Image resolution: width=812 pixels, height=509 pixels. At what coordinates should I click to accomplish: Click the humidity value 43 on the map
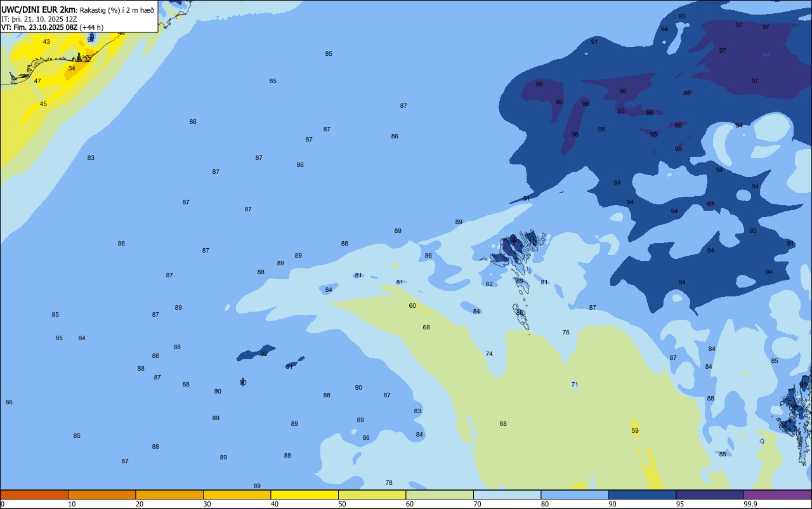(46, 42)
